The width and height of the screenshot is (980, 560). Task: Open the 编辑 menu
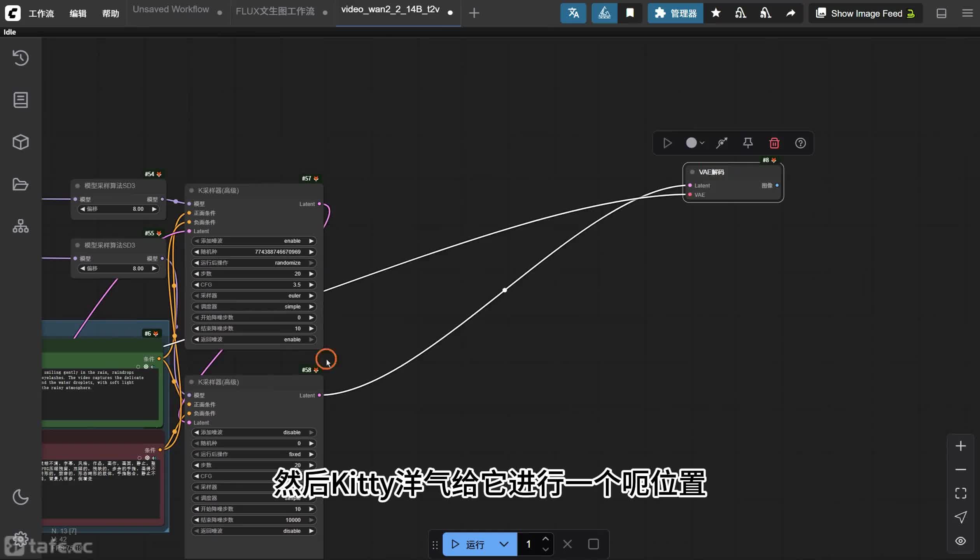78,13
